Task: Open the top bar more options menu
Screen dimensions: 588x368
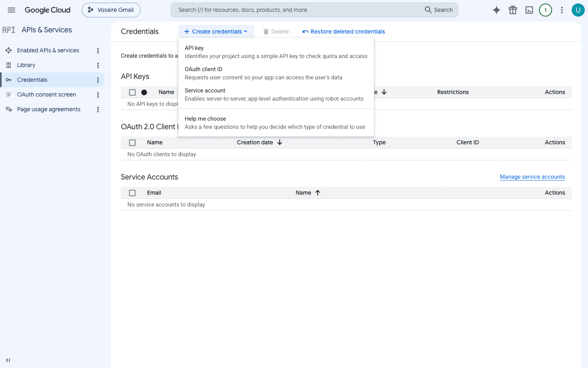Action: [562, 10]
